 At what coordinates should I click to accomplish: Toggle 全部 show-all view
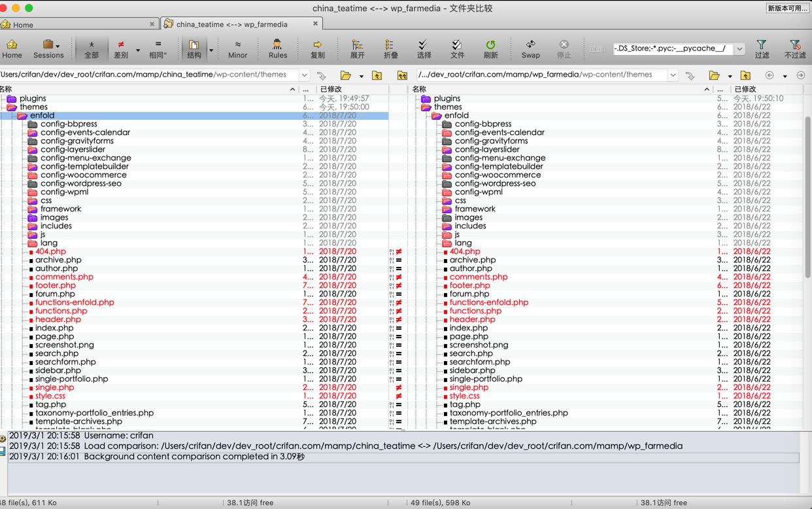click(x=92, y=48)
